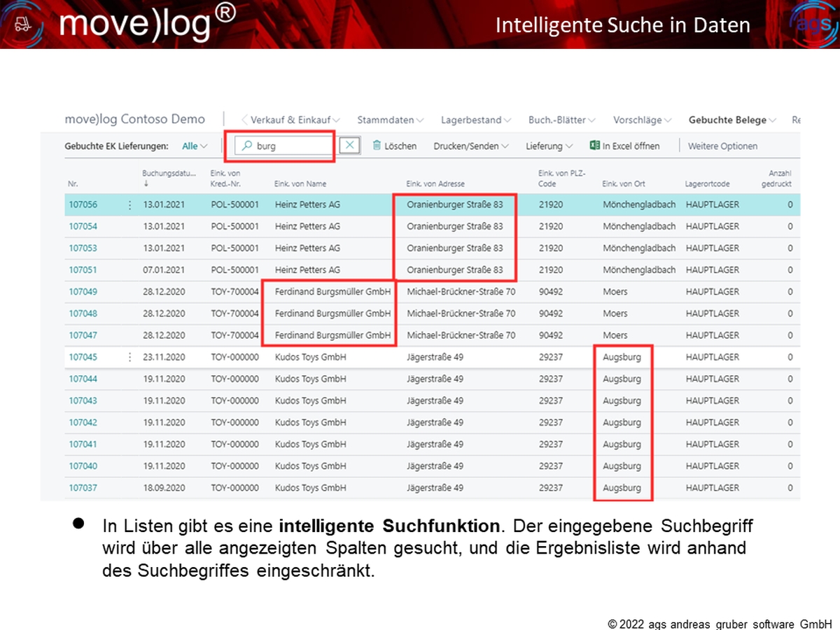The image size is (840, 630).
Task: Open delivery number 107042
Action: coord(83,423)
